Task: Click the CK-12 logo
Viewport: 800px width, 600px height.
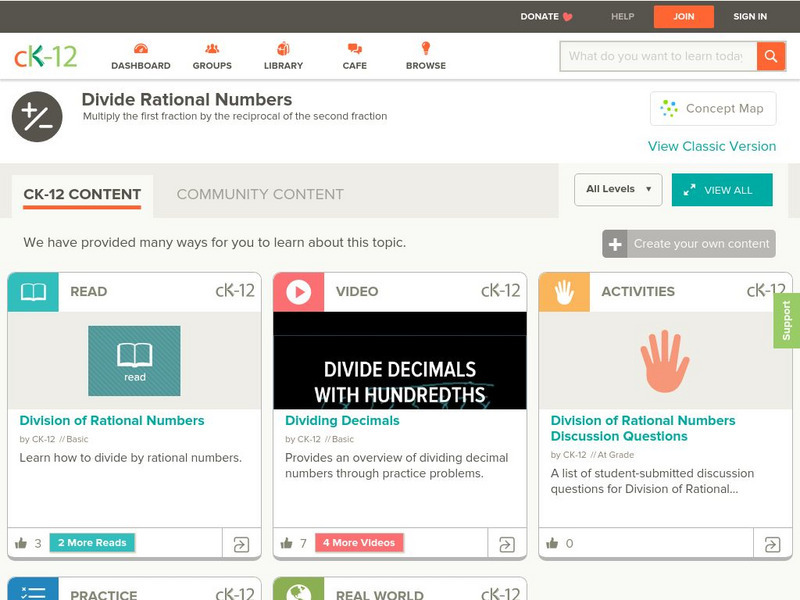Action: [45, 56]
